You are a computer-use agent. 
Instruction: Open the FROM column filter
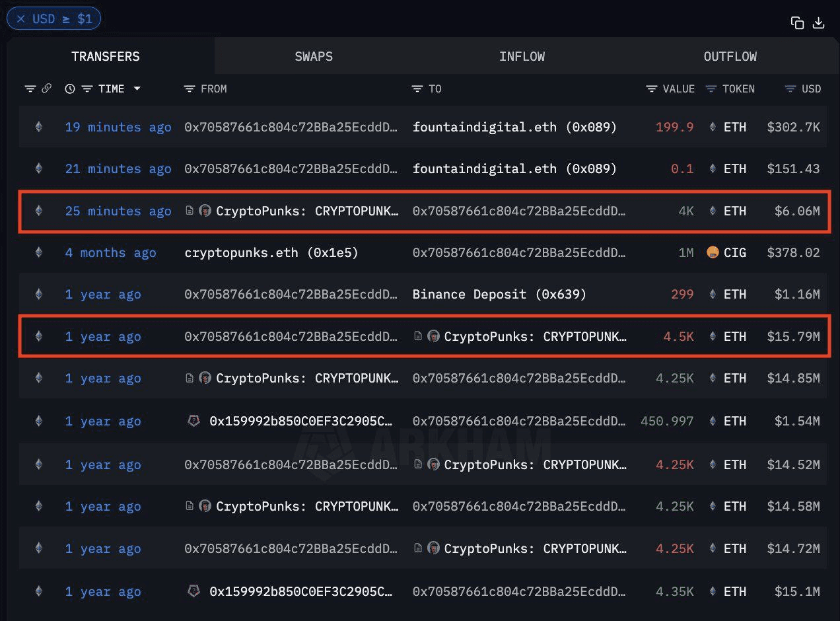[x=190, y=89]
